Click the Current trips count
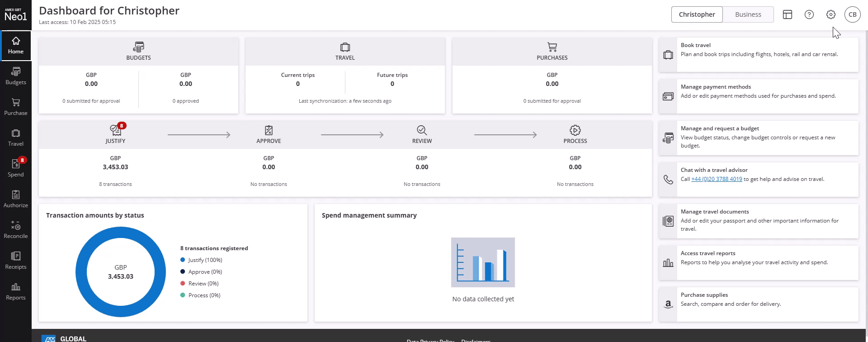The height and width of the screenshot is (342, 868). point(298,84)
